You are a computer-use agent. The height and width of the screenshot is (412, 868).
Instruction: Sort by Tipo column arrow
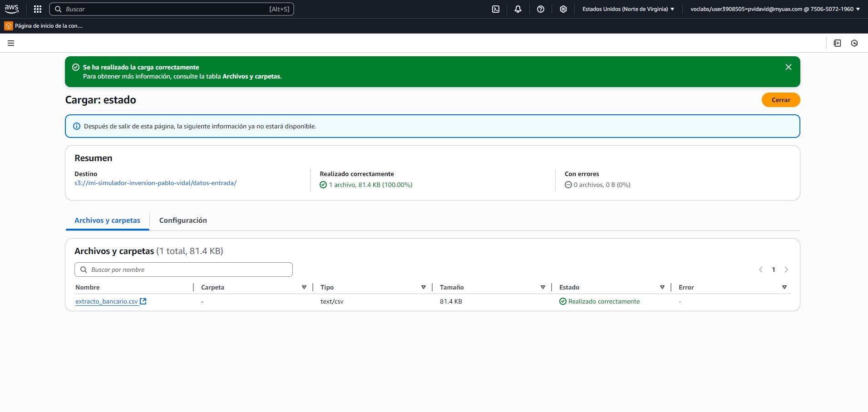[x=424, y=287]
